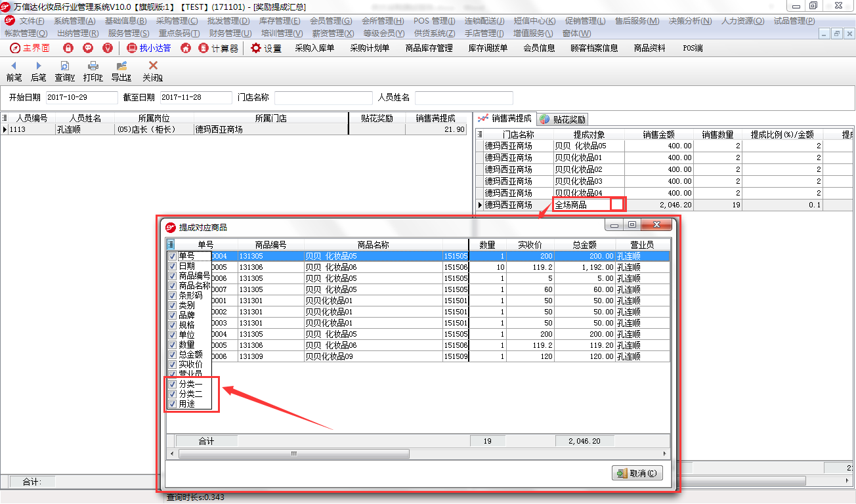Toggle the 单号 column checkbox

click(x=172, y=256)
